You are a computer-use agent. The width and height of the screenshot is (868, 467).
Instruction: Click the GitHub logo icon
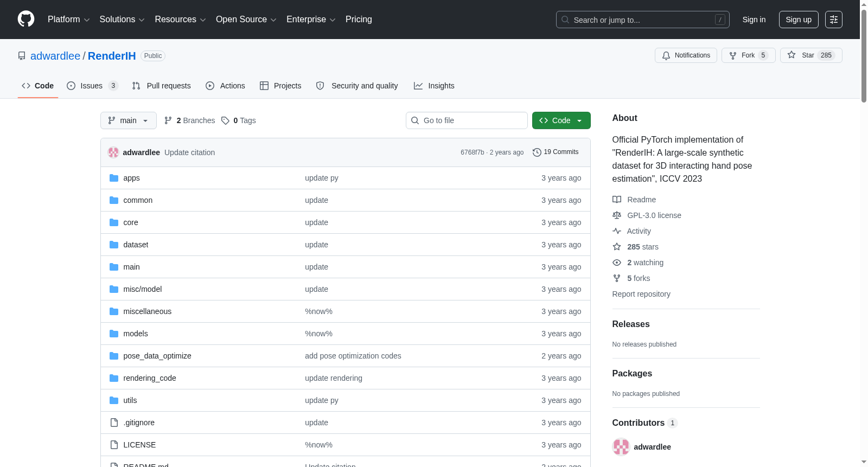[x=26, y=19]
